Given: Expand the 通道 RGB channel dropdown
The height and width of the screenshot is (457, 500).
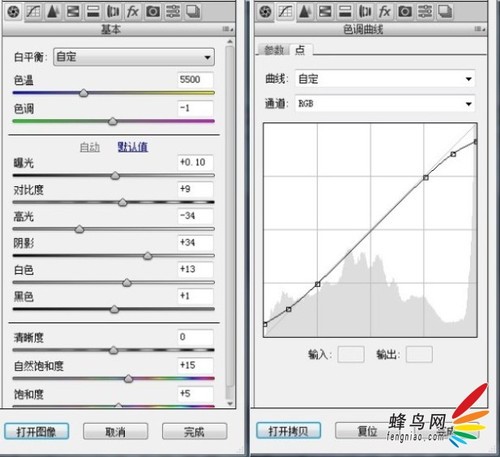Looking at the screenshot, I should 385,104.
